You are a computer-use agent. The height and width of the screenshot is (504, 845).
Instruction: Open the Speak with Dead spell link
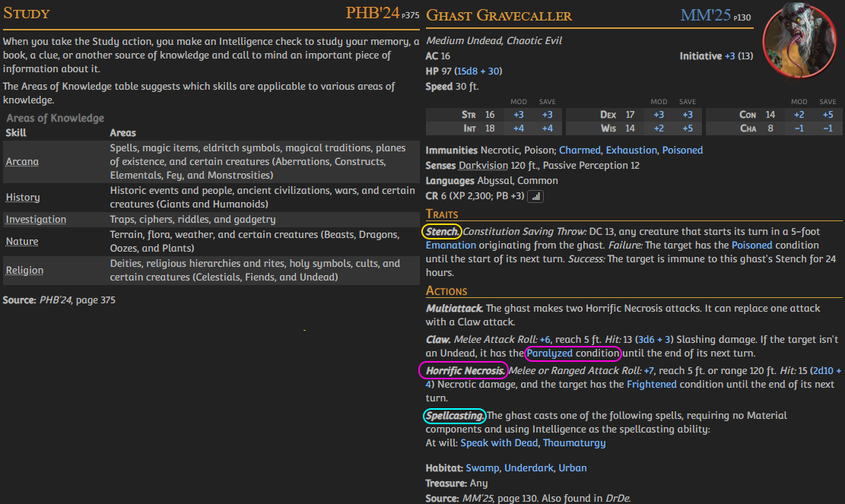click(499, 442)
